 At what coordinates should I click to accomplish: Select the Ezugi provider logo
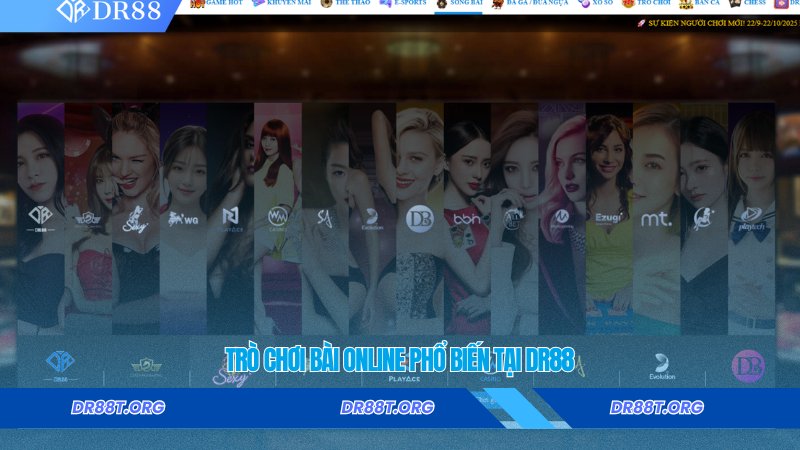[x=608, y=219]
